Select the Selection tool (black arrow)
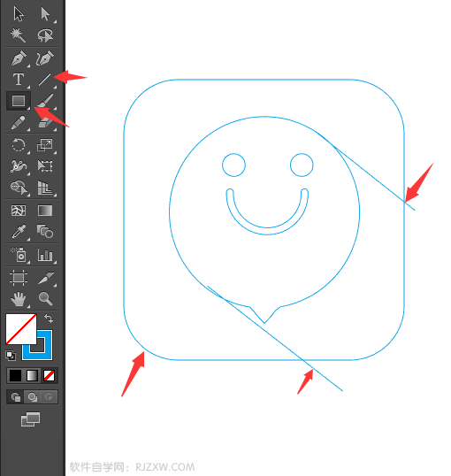Viewport: 451px width, 476px height. click(19, 14)
